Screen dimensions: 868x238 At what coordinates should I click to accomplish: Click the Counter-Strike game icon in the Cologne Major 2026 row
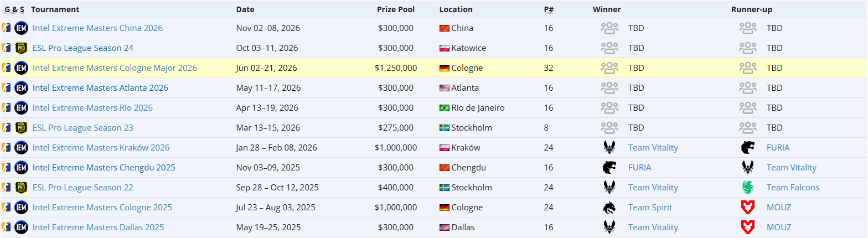point(7,68)
